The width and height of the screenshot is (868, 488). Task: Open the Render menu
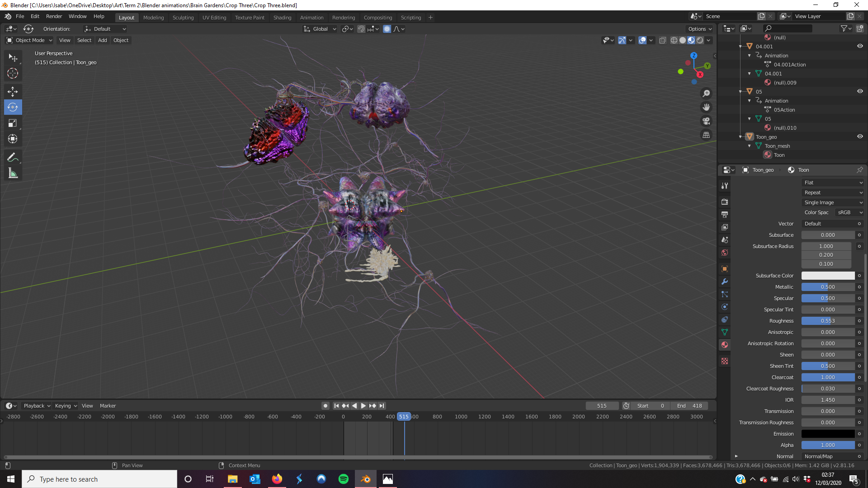click(54, 16)
